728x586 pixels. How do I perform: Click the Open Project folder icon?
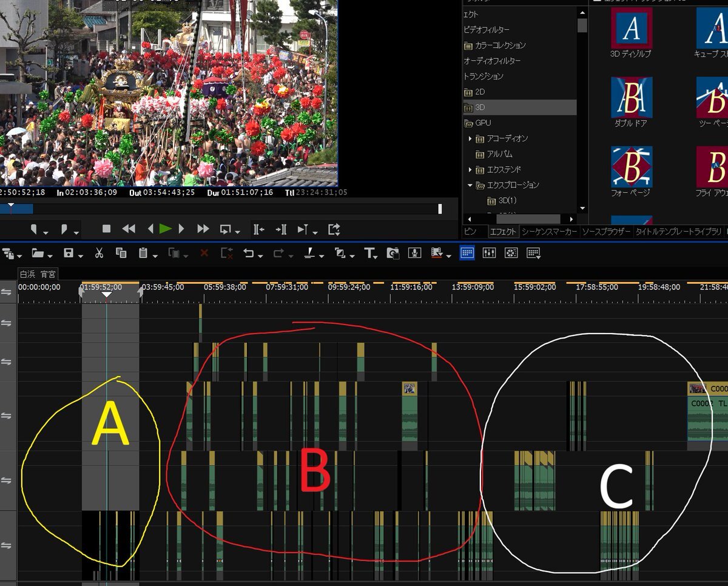pyautogui.click(x=38, y=254)
